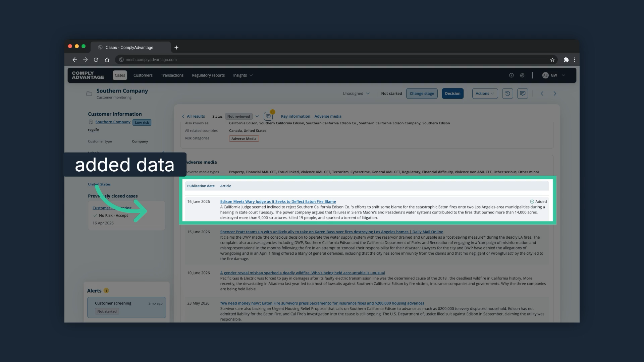The image size is (644, 362).
Task: Click browser forward arrow
Action: [x=86, y=60]
